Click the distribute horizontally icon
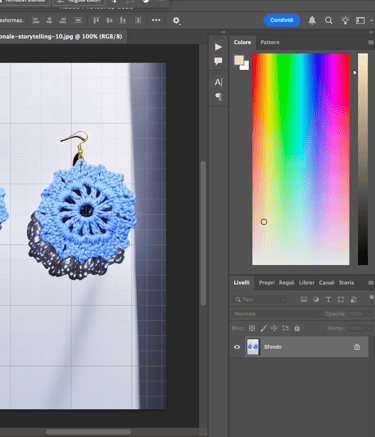This screenshot has width=375, height=437. click(138, 20)
